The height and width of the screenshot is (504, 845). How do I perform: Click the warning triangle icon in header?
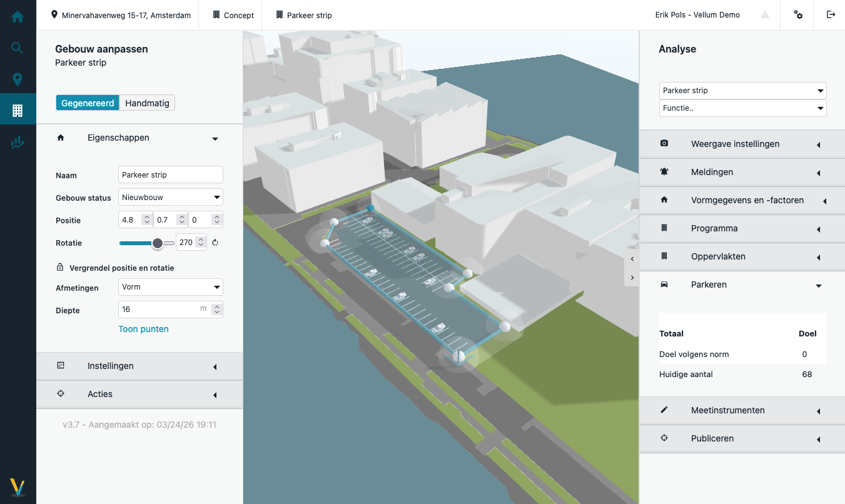(764, 15)
